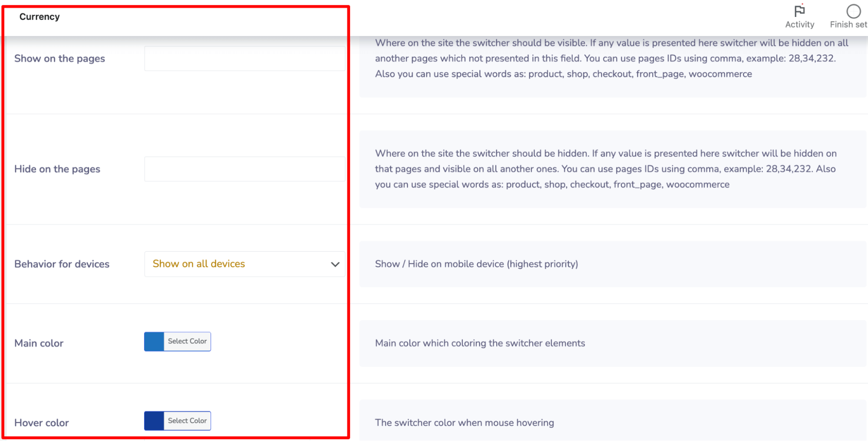The width and height of the screenshot is (868, 441).
Task: Click the switcher color when mouse hovering text
Action: (x=464, y=423)
